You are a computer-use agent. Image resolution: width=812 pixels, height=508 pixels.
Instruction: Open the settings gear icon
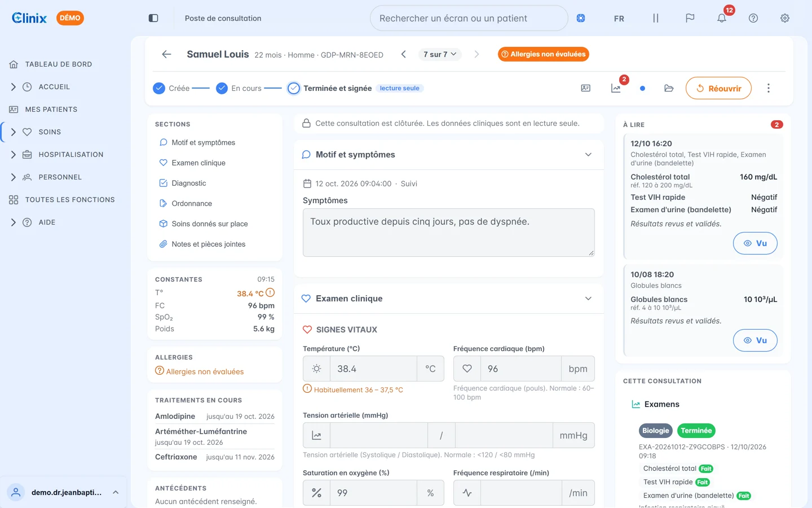(x=785, y=18)
